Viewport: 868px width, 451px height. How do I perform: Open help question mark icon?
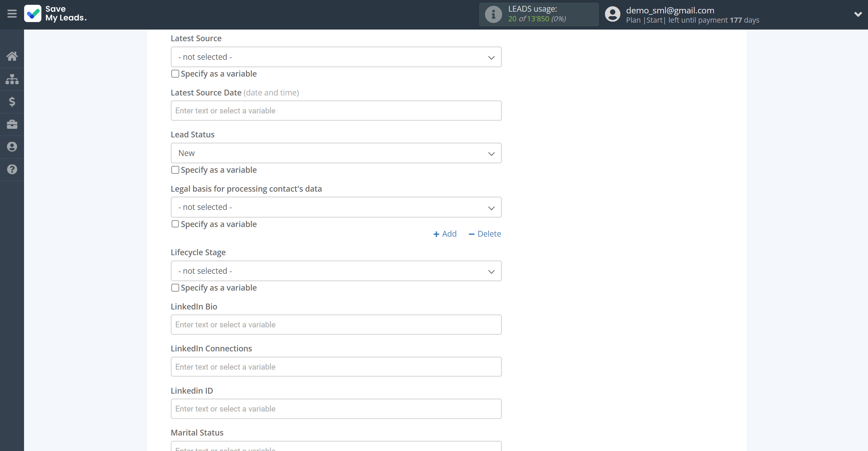pos(12,169)
